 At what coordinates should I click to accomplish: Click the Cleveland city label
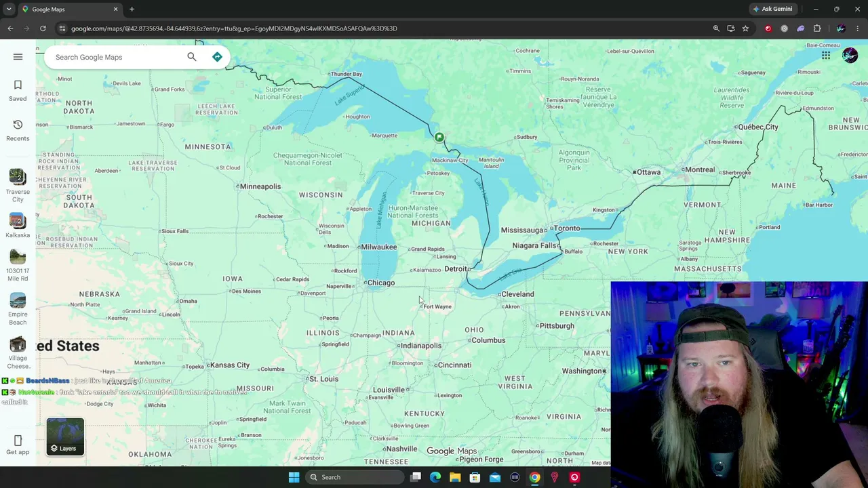tap(518, 294)
